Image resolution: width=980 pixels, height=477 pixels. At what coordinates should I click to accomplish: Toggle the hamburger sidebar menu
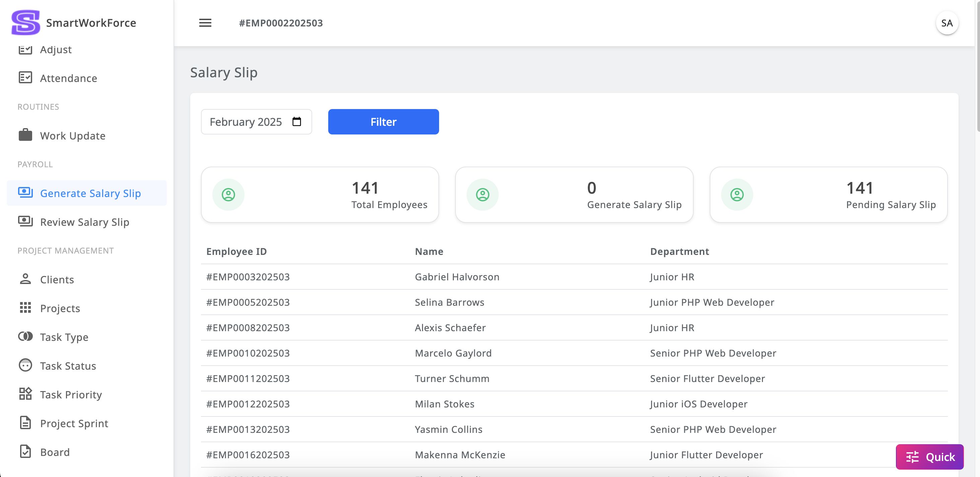click(x=205, y=23)
